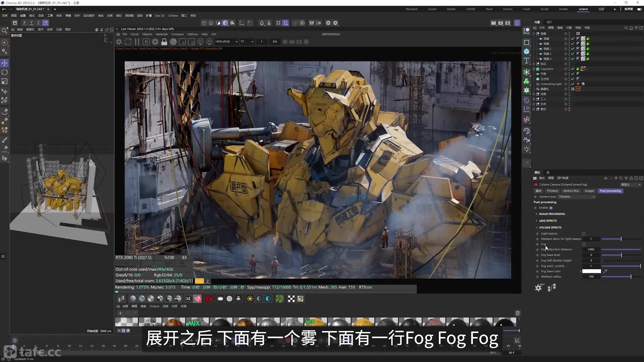Pick material with M marker icon
The width and height of the screenshot is (644, 362).
(x=209, y=42)
